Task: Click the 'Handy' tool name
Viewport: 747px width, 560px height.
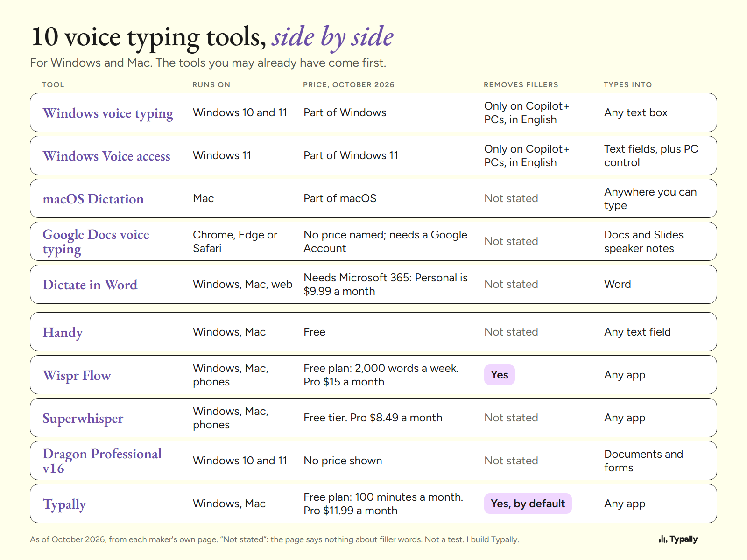Action: click(x=63, y=333)
